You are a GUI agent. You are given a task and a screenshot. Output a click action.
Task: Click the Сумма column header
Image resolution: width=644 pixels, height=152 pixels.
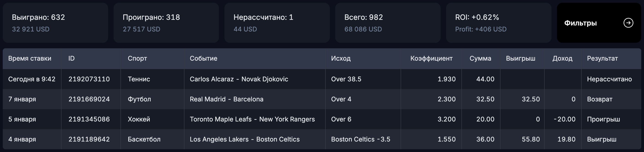click(481, 59)
